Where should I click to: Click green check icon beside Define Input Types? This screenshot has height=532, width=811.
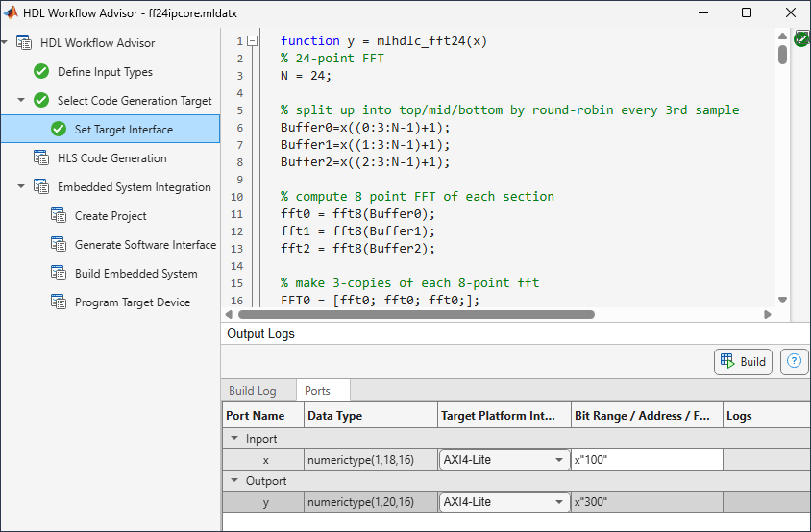tap(41, 71)
